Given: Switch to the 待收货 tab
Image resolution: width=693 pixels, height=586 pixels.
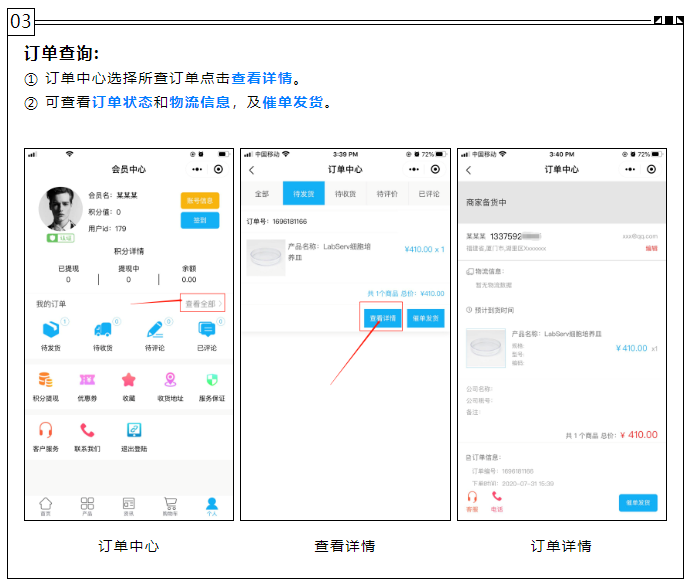Looking at the screenshot, I should 345,194.
